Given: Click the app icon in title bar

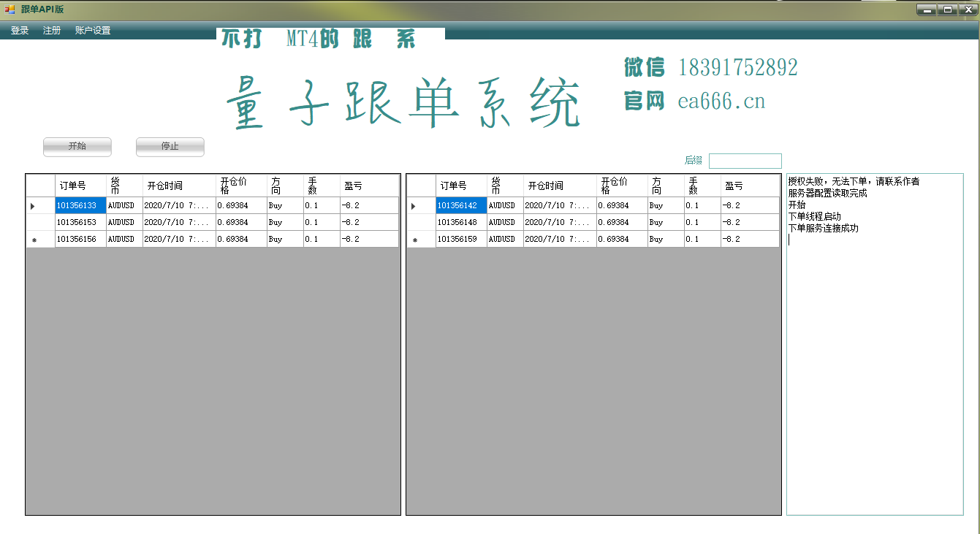Looking at the screenshot, I should coord(10,9).
